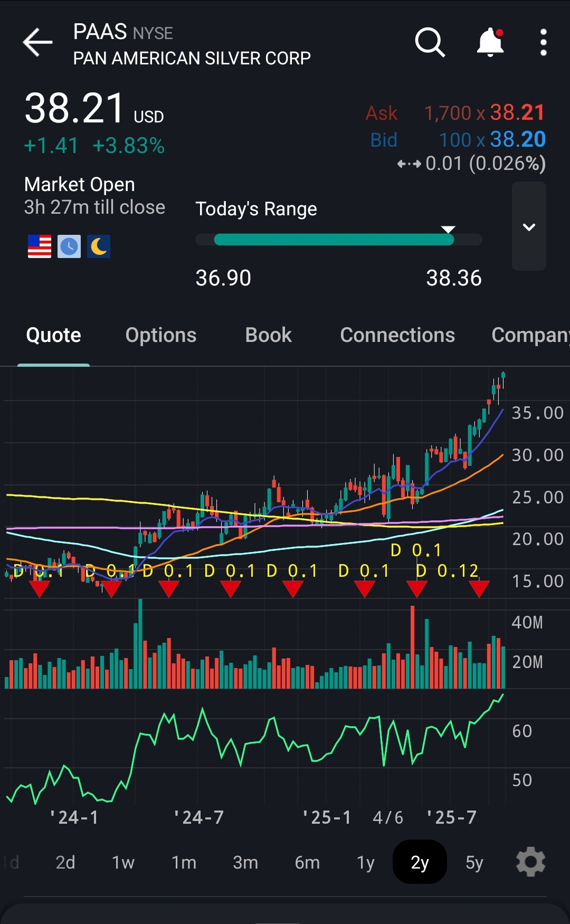The height and width of the screenshot is (924, 570).
Task: Open the Connections tab
Action: coord(397,335)
